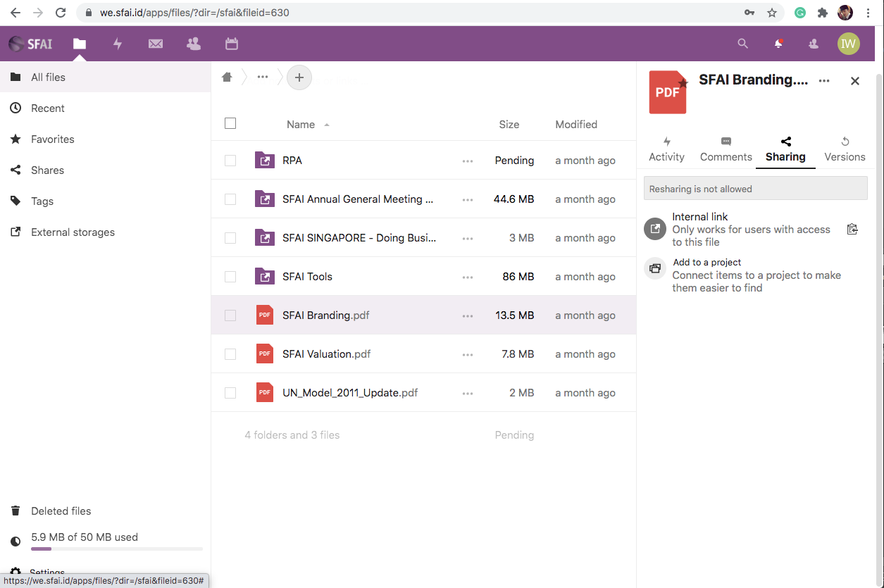
Task: Open External storages in the sidebar
Action: click(106, 232)
